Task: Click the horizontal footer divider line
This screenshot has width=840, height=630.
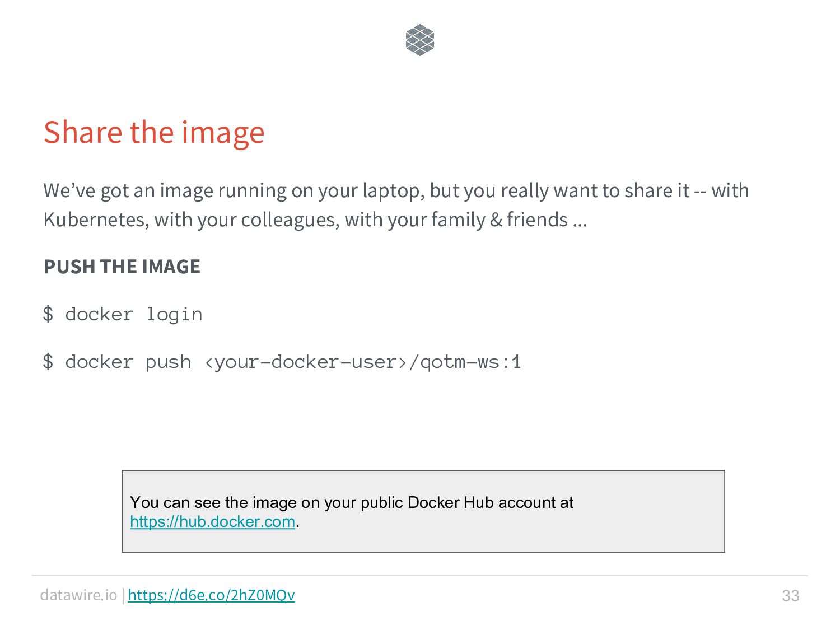Action: click(x=420, y=576)
